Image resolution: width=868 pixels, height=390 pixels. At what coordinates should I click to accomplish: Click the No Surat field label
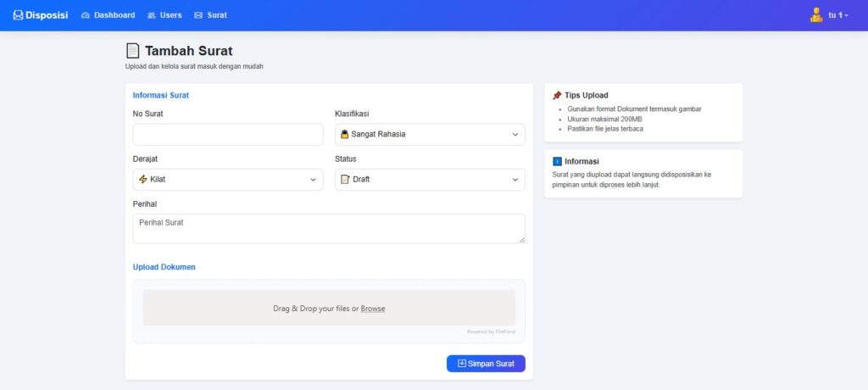[147, 114]
